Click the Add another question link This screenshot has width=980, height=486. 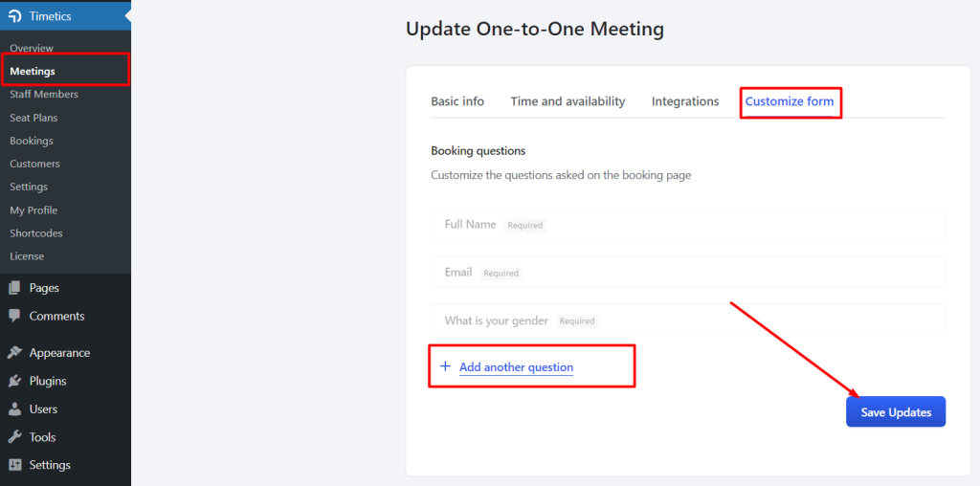pos(516,367)
